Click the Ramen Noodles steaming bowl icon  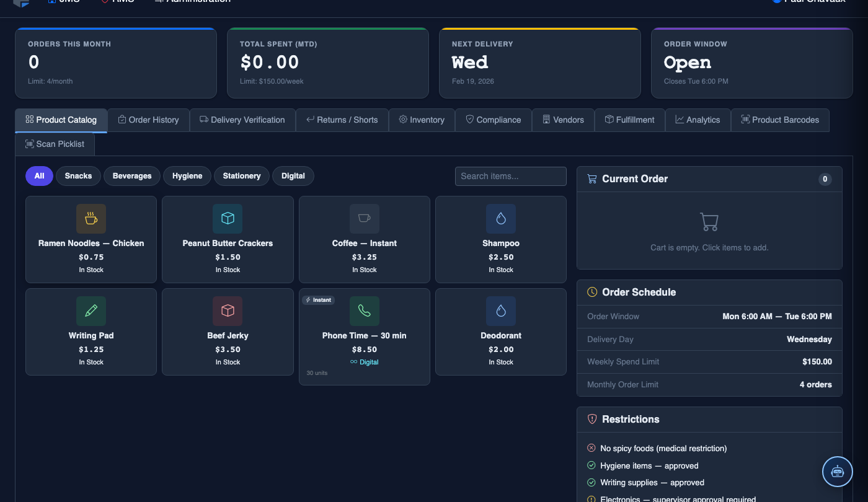pos(91,219)
